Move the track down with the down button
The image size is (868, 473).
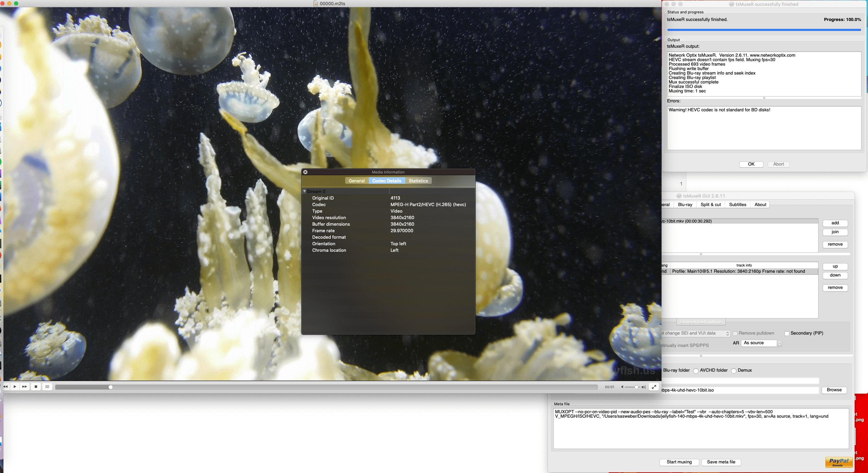pos(835,275)
